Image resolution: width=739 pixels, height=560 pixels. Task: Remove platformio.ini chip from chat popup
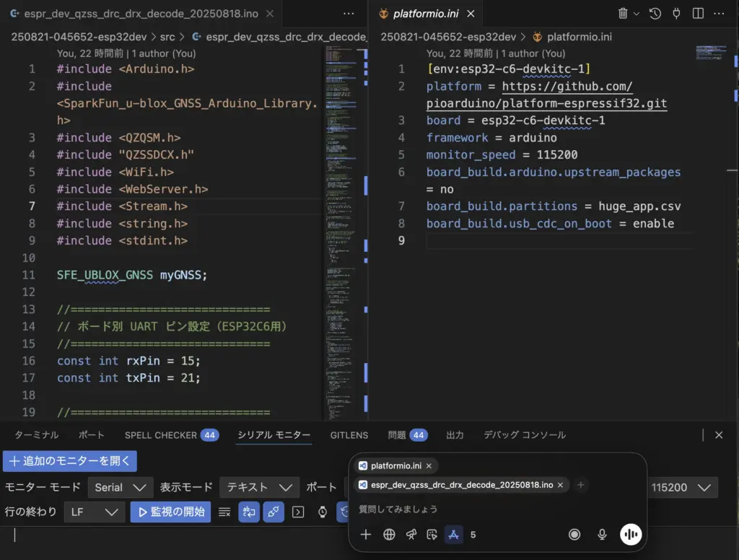pyautogui.click(x=429, y=465)
